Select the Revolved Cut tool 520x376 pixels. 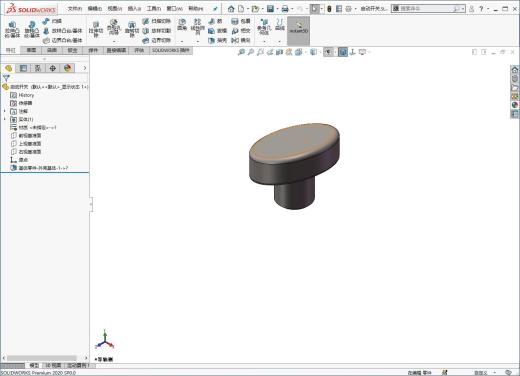(132, 30)
